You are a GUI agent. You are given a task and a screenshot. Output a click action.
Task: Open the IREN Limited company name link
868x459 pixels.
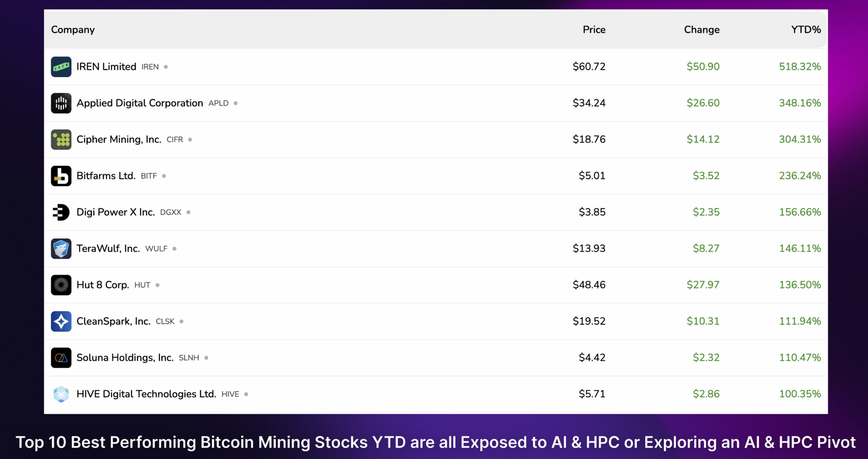[x=106, y=67]
